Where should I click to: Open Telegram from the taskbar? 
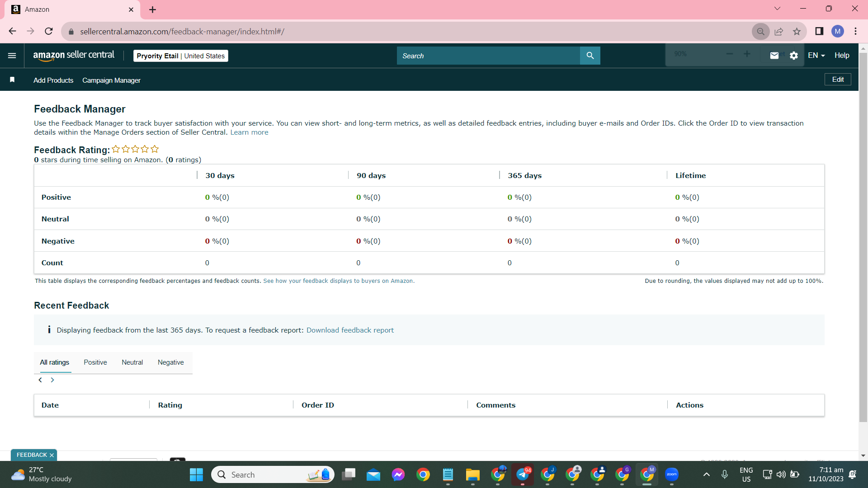click(x=523, y=474)
